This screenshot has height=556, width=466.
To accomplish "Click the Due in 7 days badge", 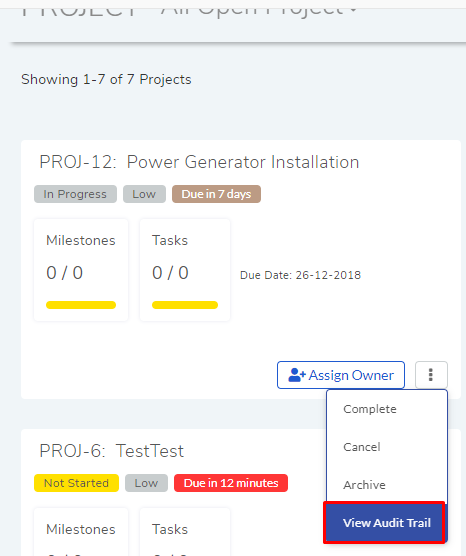I will coord(216,194).
